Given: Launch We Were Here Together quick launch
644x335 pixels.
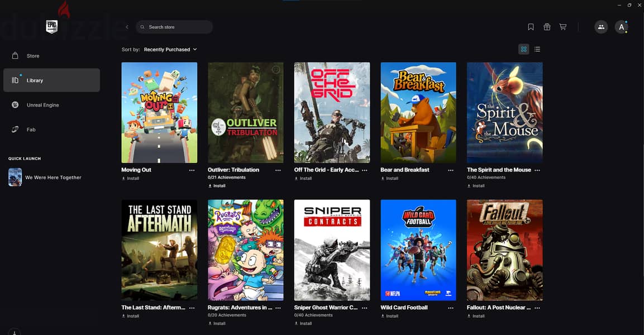Looking at the screenshot, I should tap(51, 178).
